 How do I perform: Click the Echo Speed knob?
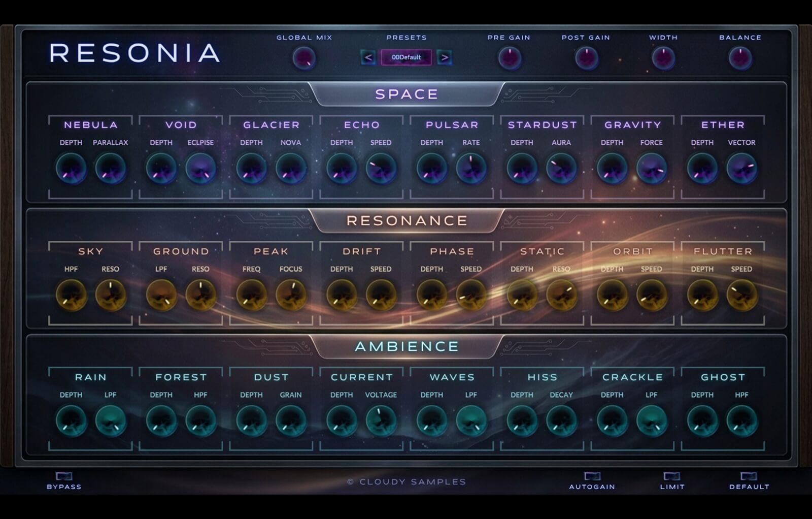tap(381, 169)
